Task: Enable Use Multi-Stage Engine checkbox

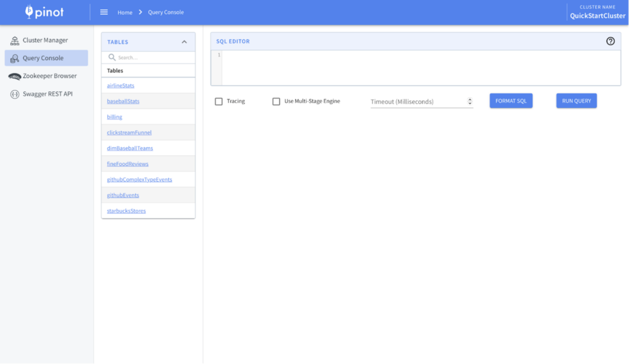Action: pos(276,101)
